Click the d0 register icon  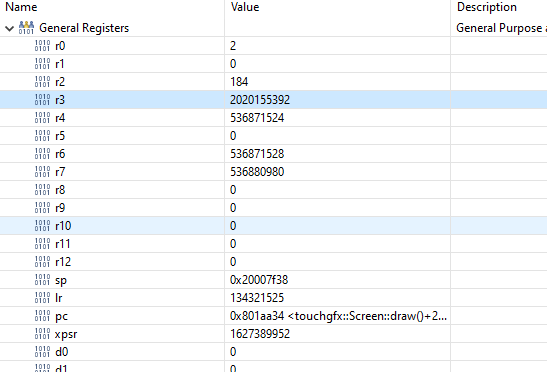(42, 352)
